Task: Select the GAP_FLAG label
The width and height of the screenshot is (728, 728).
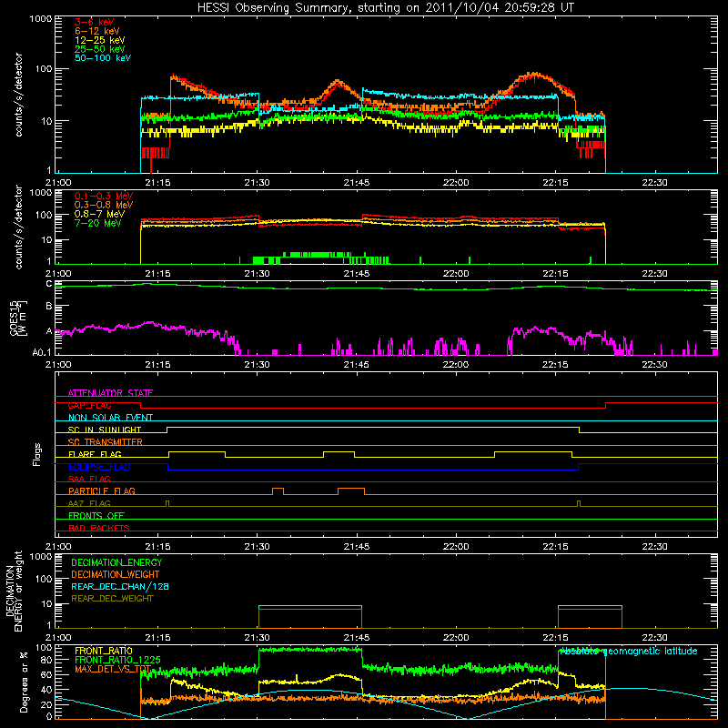Action: click(89, 405)
